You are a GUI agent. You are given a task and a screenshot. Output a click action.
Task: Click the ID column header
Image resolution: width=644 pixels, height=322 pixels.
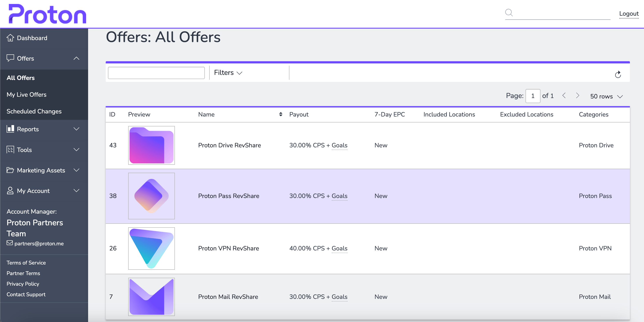[x=112, y=114]
